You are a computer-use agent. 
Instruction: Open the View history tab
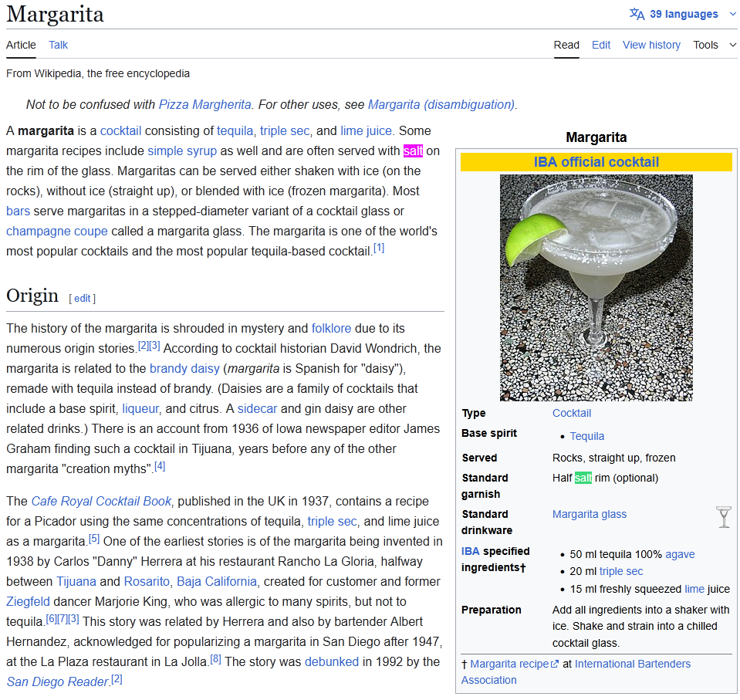(651, 45)
